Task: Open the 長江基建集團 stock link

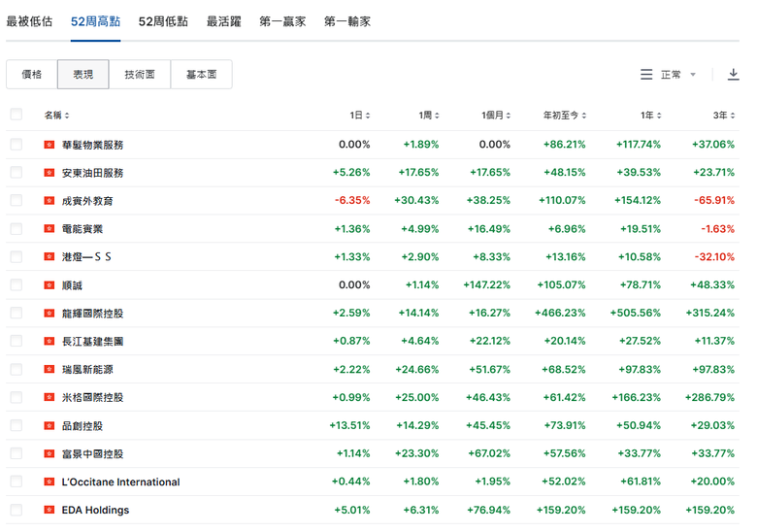Action: pos(93,342)
